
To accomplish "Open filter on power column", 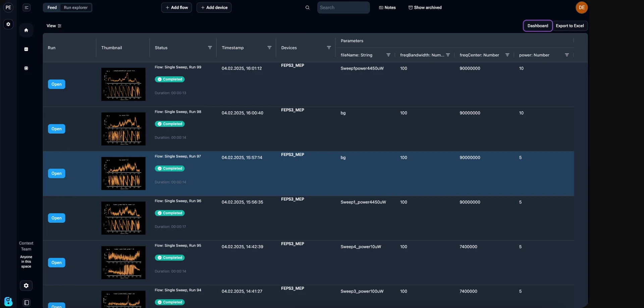I will 567,55.
